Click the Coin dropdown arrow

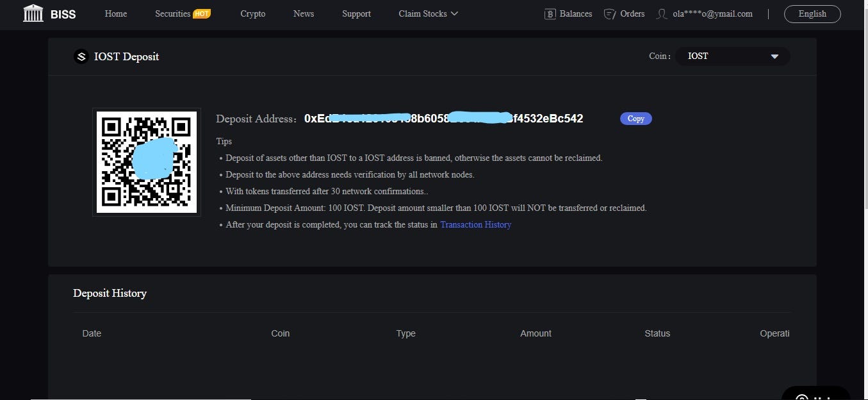pos(774,56)
